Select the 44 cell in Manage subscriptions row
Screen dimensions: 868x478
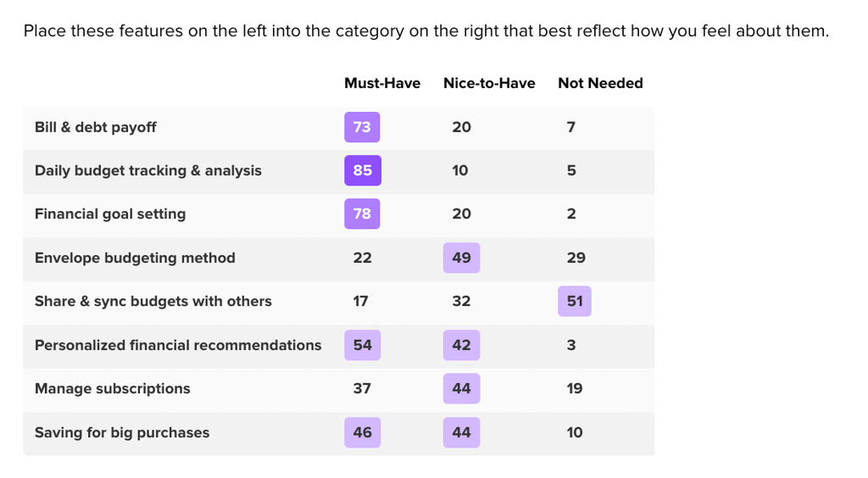[462, 388]
